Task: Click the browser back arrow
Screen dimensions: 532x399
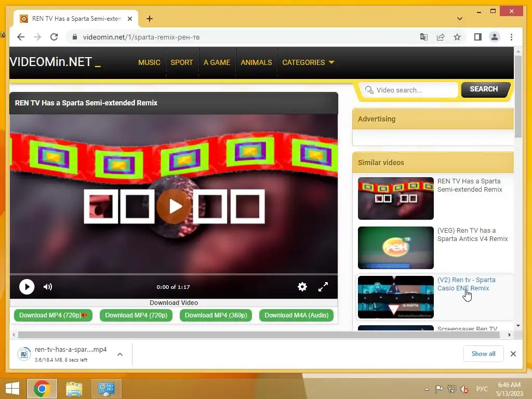Action: 21,37
